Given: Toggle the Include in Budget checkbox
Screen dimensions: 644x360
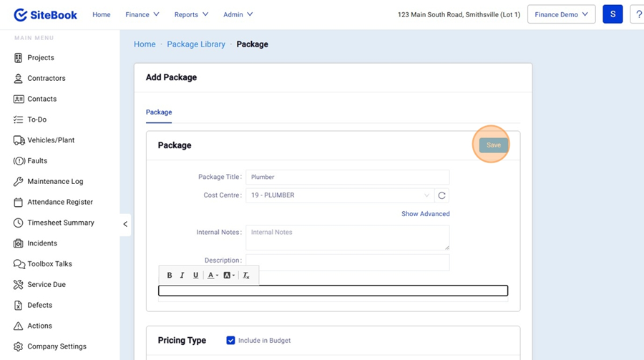Looking at the screenshot, I should click(x=230, y=341).
